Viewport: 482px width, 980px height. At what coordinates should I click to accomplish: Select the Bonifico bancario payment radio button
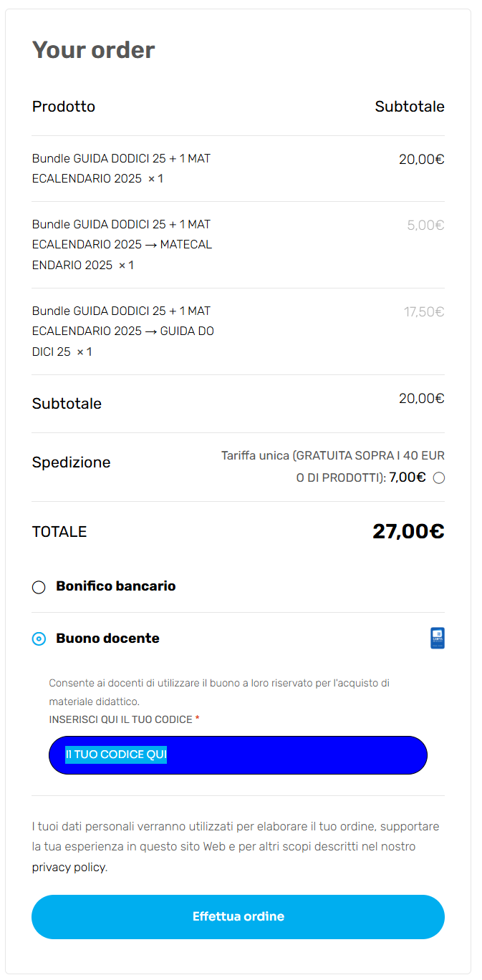click(x=39, y=587)
